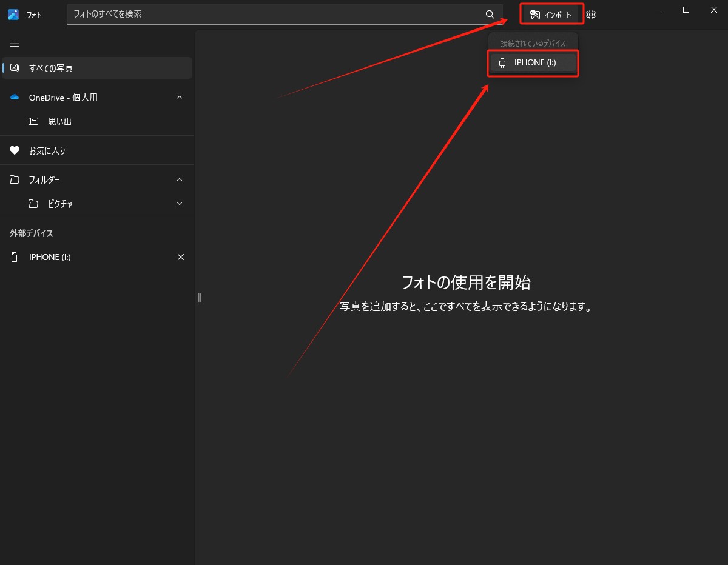Click the フォトの使用を開始 heading
Screen dimensions: 728x565
pos(466,282)
